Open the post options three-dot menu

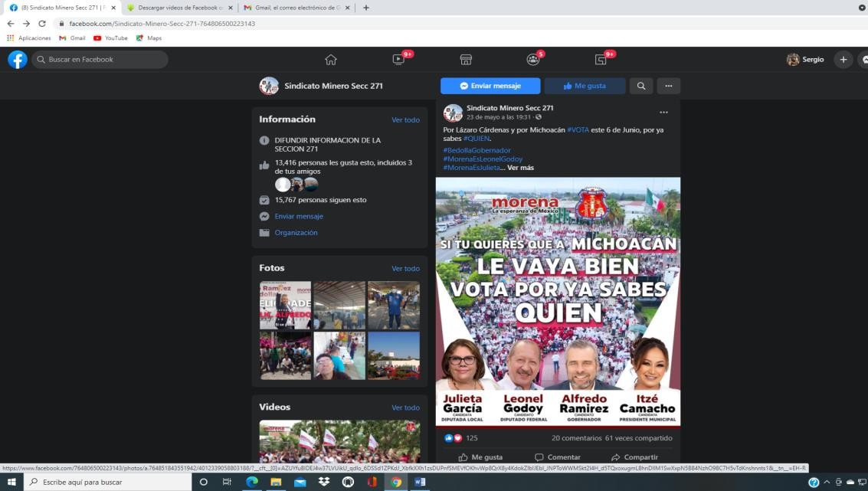(663, 113)
